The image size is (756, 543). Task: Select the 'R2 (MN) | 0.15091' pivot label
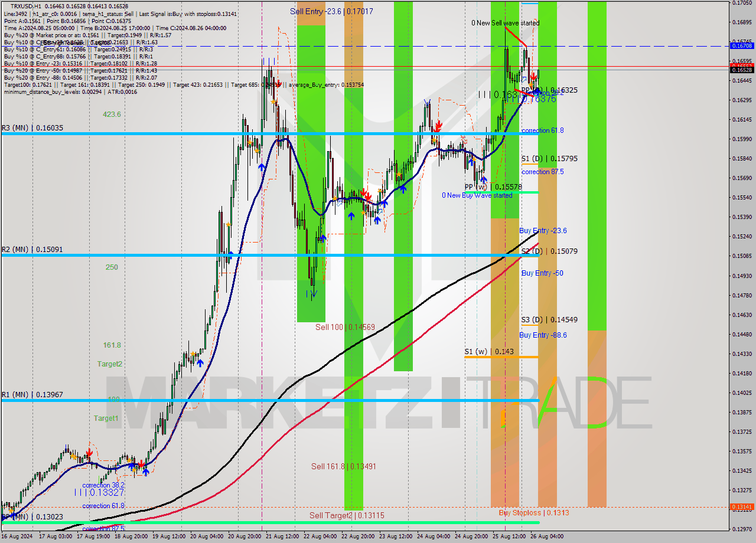32,249
